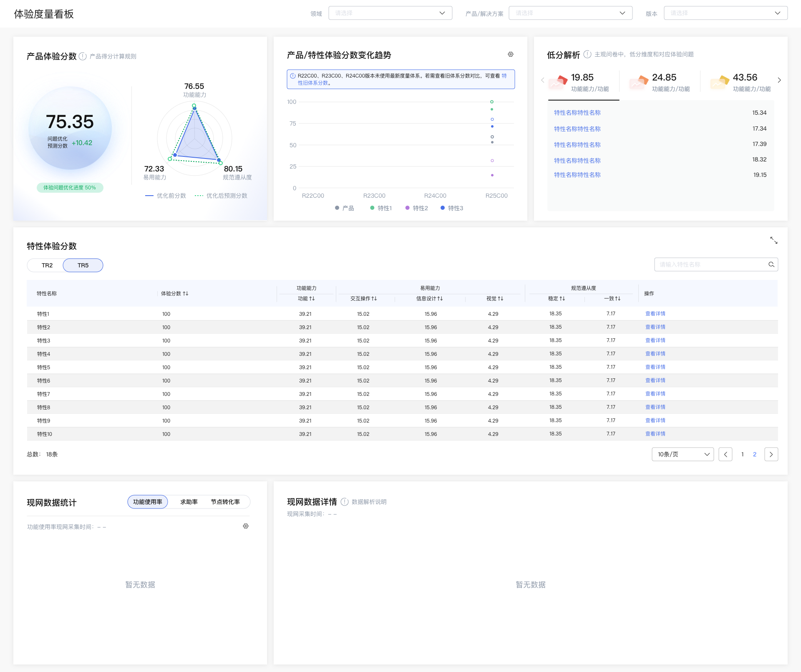Click info icon beside 现网数据详情
This screenshot has height=672, width=801.
[345, 502]
